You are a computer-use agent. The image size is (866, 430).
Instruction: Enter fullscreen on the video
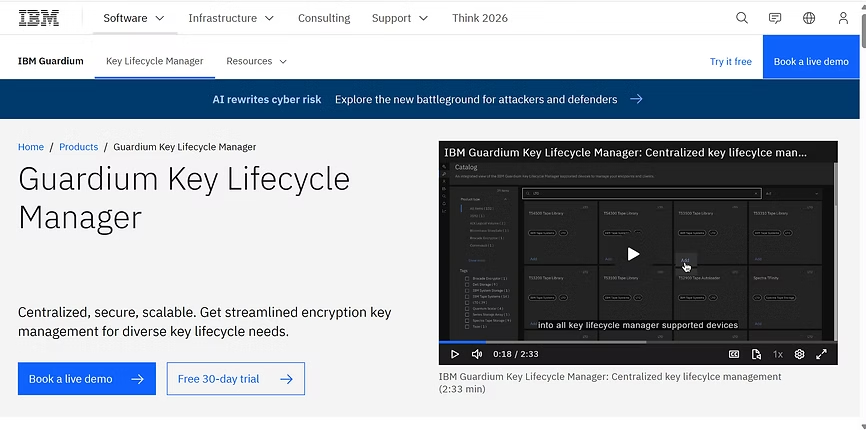pos(821,354)
